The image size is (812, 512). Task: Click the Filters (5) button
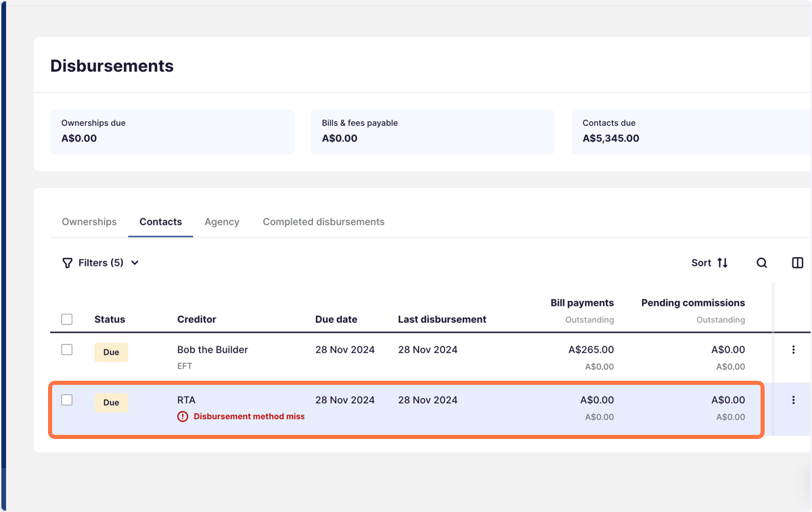point(100,263)
